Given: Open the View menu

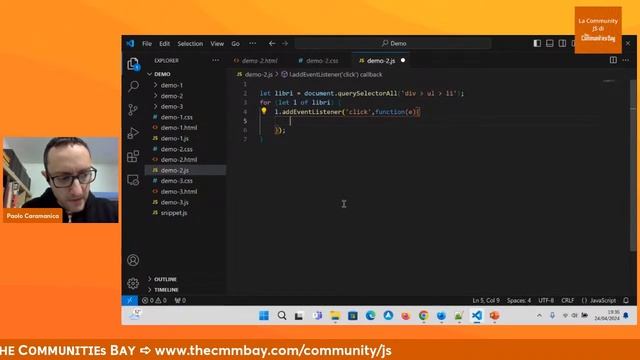Looking at the screenshot, I should 217,43.
